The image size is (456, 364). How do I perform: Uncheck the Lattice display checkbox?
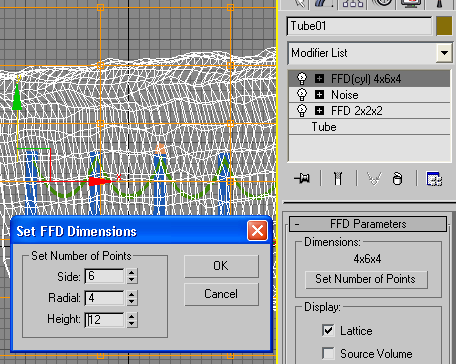coord(328,330)
